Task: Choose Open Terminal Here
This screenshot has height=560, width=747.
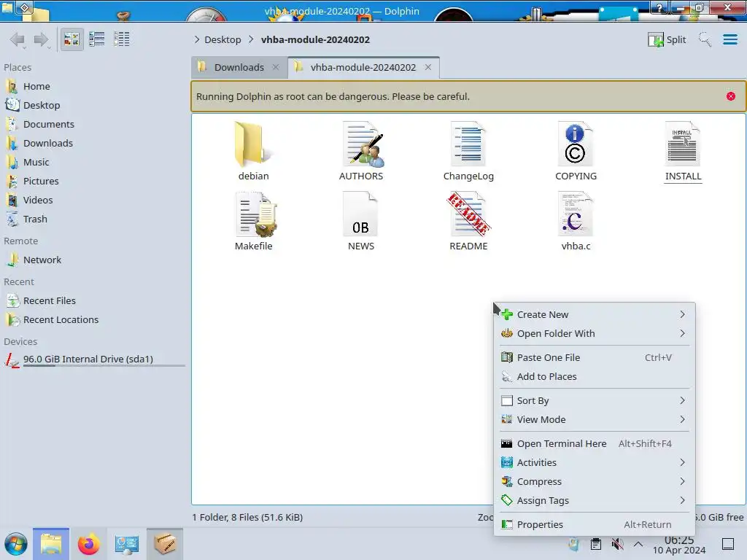Action: 594,444
